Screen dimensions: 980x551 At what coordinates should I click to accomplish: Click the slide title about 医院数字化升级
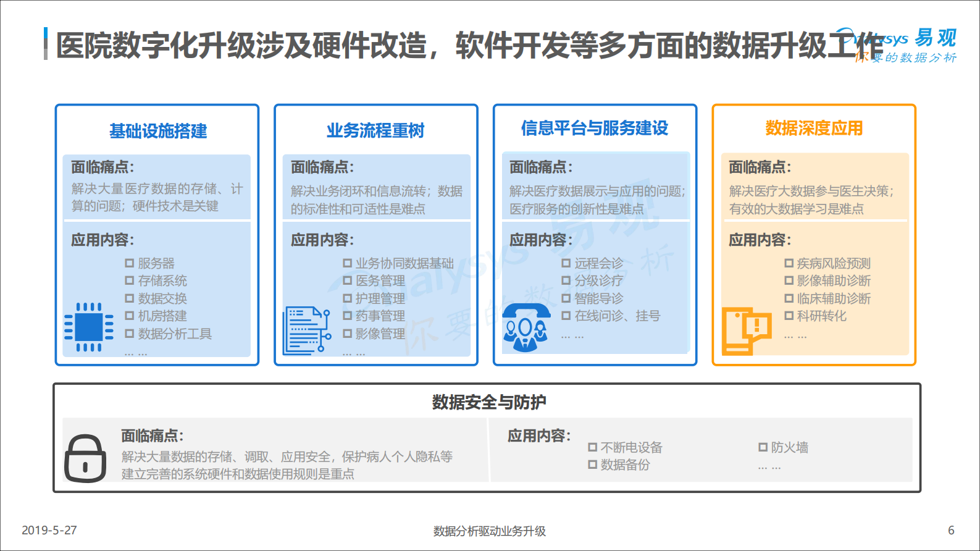coord(469,45)
